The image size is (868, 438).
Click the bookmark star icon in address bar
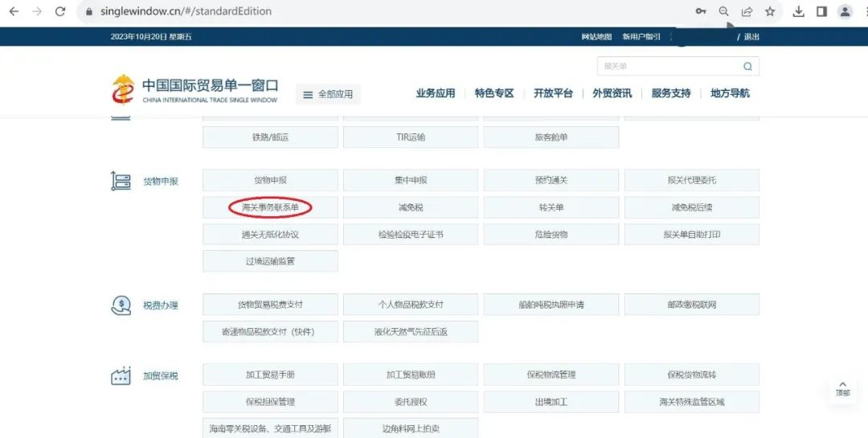[770, 11]
